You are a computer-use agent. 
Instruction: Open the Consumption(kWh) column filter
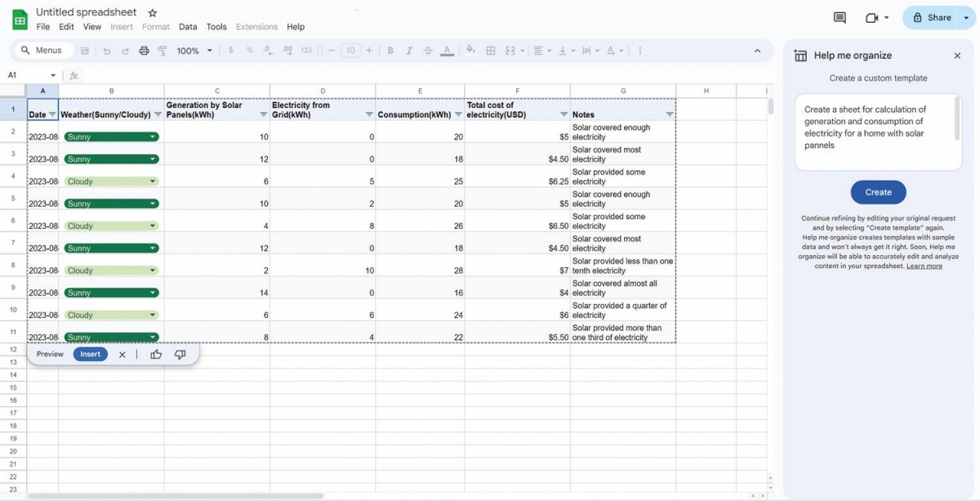458,114
